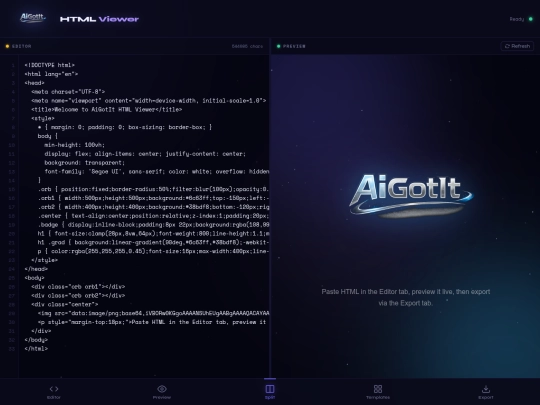The image size is (540, 405).
Task: Click the div class="orb orb2" line
Action: pos(78,295)
